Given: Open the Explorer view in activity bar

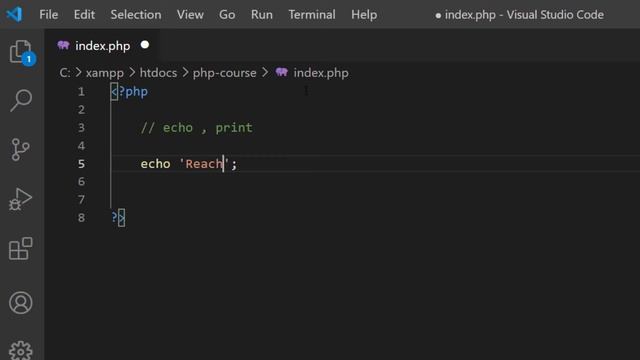Looking at the screenshot, I should (x=21, y=52).
